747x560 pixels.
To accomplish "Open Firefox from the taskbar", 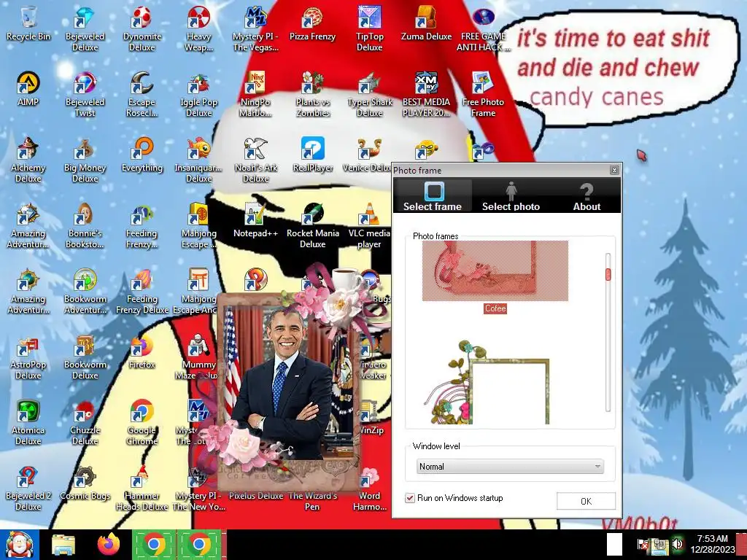I will click(109, 545).
